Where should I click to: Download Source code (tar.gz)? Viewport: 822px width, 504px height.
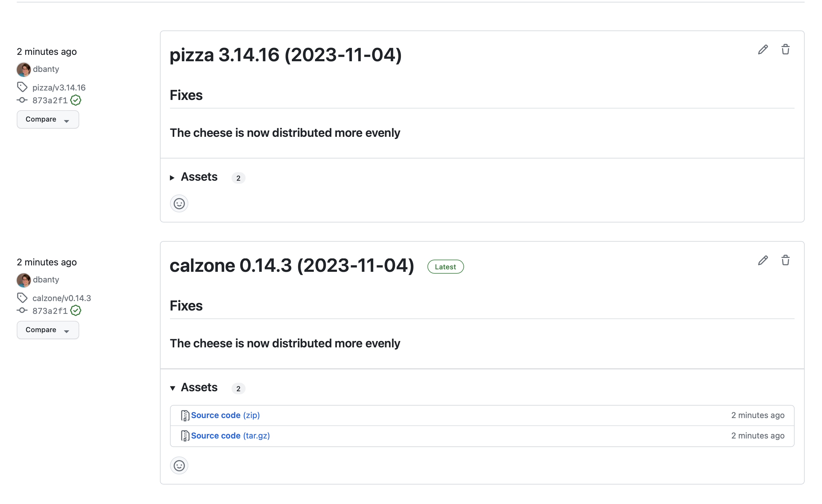230,436
